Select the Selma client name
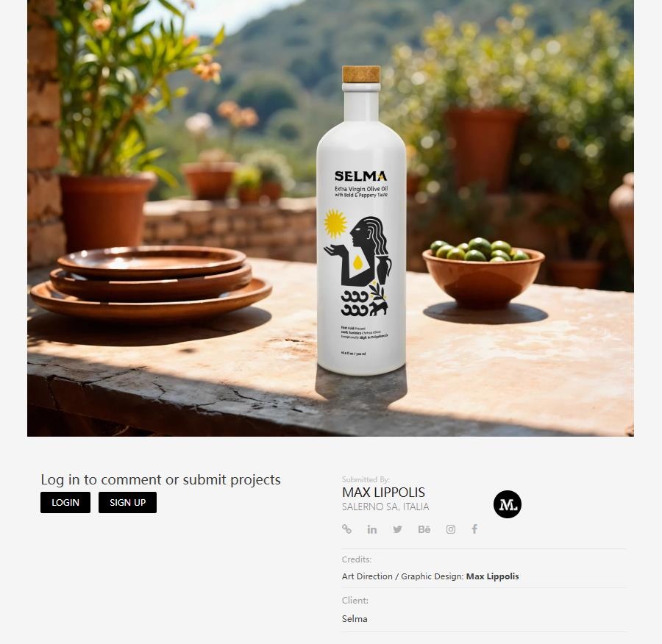Screen dimensions: 662x644 tap(355, 619)
